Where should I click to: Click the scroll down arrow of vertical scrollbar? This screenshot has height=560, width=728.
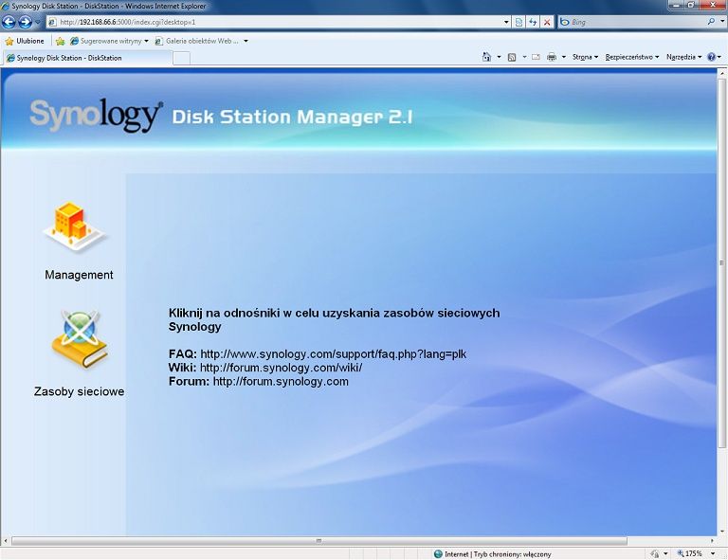(x=722, y=532)
